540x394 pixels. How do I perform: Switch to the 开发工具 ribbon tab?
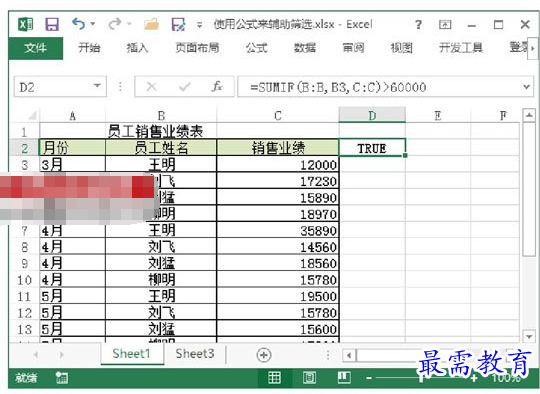[460, 48]
